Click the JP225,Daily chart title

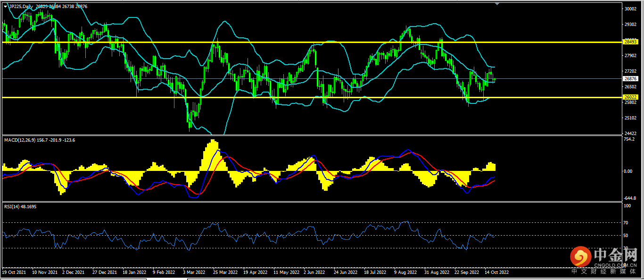(x=21, y=7)
